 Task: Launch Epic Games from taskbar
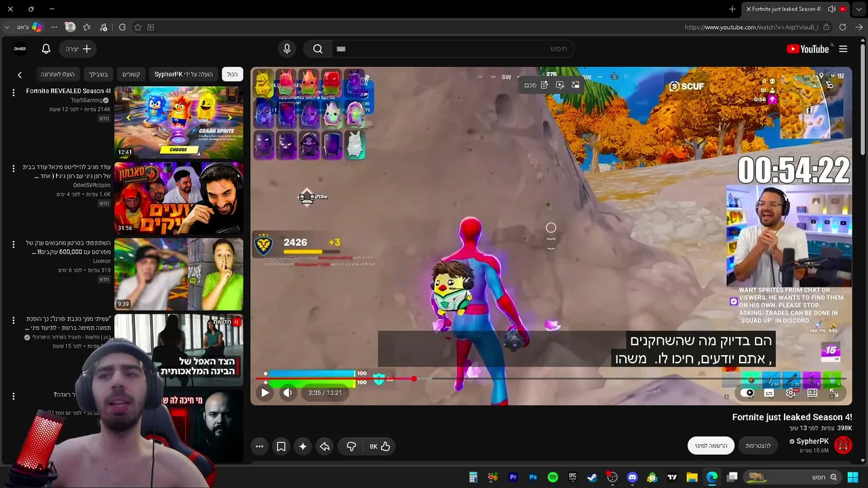(572, 477)
